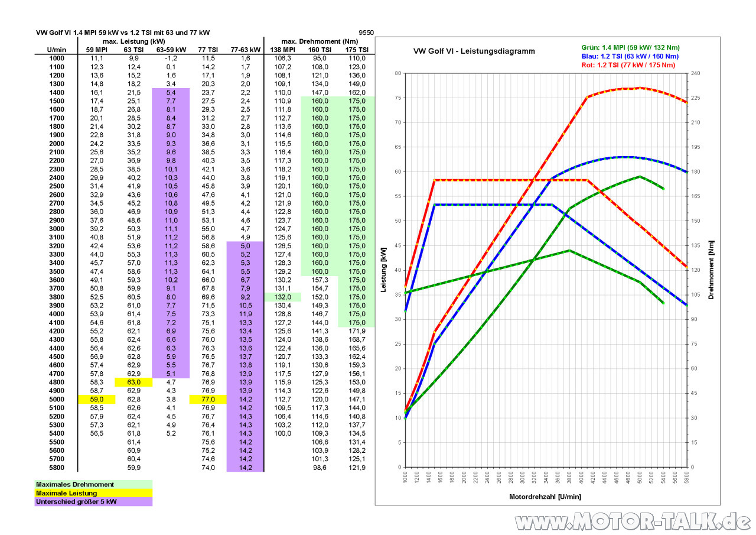The width and height of the screenshot is (756, 535).
Task: Click the 171,9 cell in row 4200
Action: click(357, 331)
